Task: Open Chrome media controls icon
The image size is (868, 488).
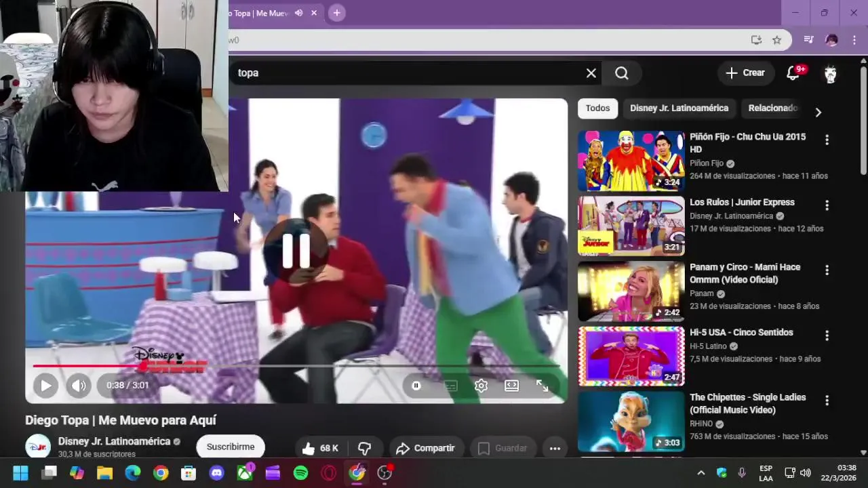Action: [808, 40]
